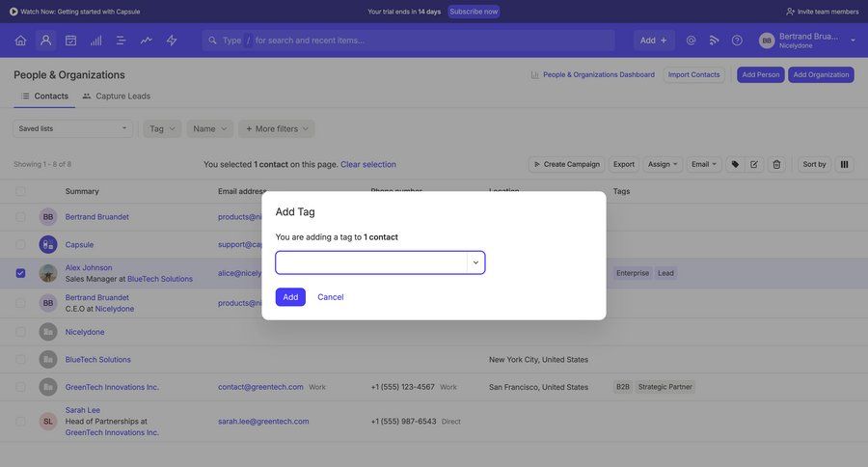
Task: Open the Saved lists dropdown
Action: 72,128
